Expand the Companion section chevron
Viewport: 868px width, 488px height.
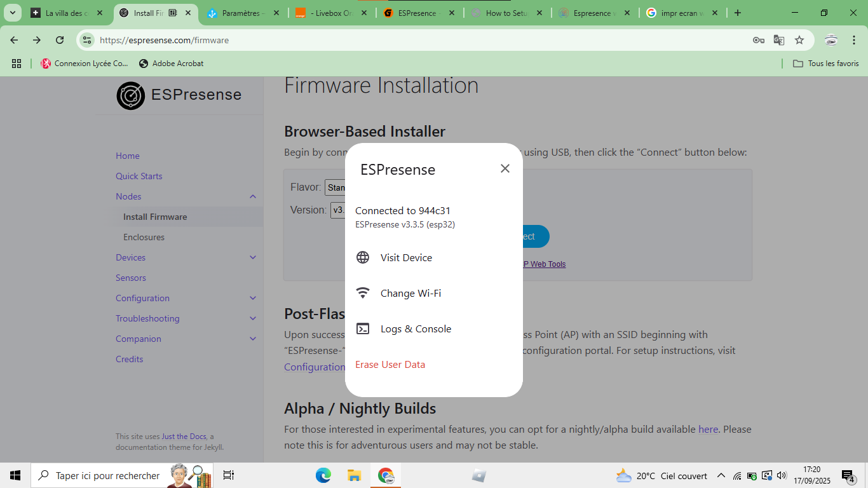point(253,339)
